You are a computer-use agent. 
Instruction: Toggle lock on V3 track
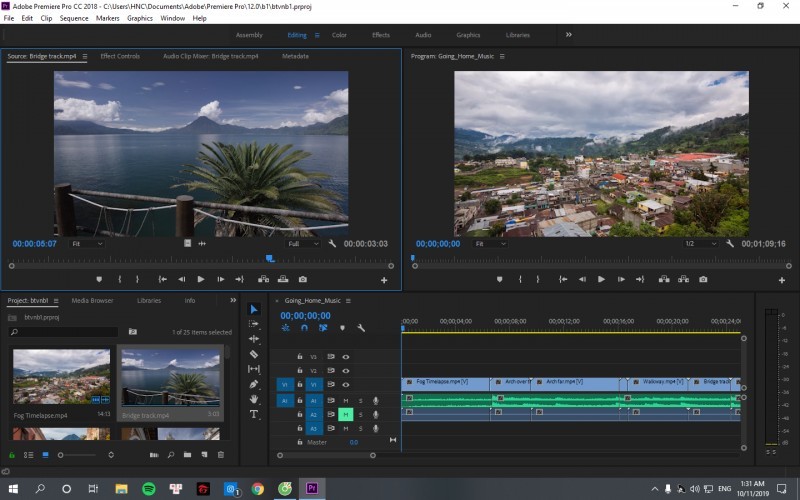point(300,357)
